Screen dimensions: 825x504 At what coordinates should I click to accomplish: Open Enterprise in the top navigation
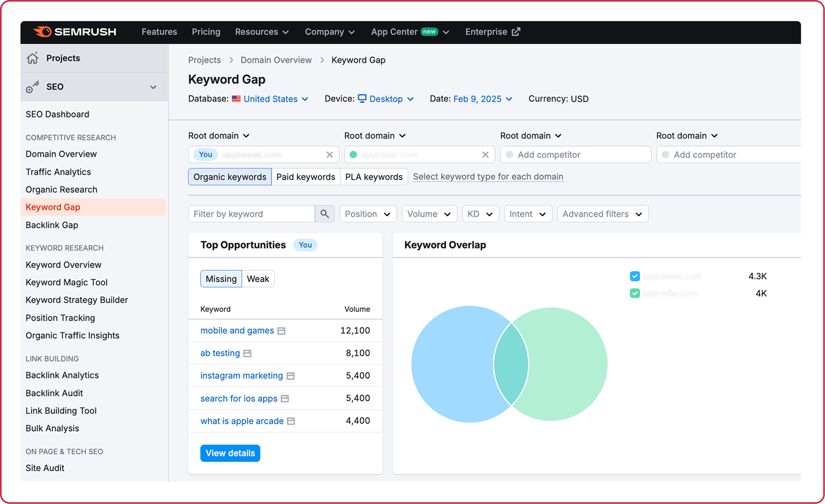492,32
